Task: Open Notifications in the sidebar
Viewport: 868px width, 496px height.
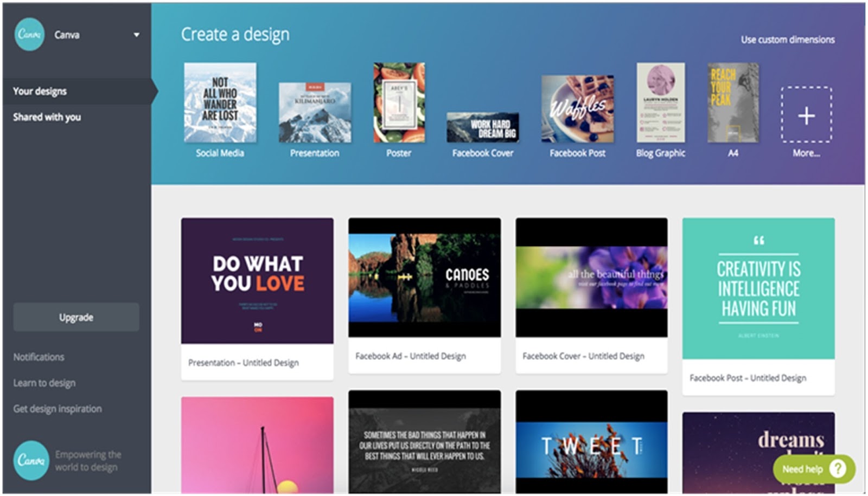Action: click(38, 357)
